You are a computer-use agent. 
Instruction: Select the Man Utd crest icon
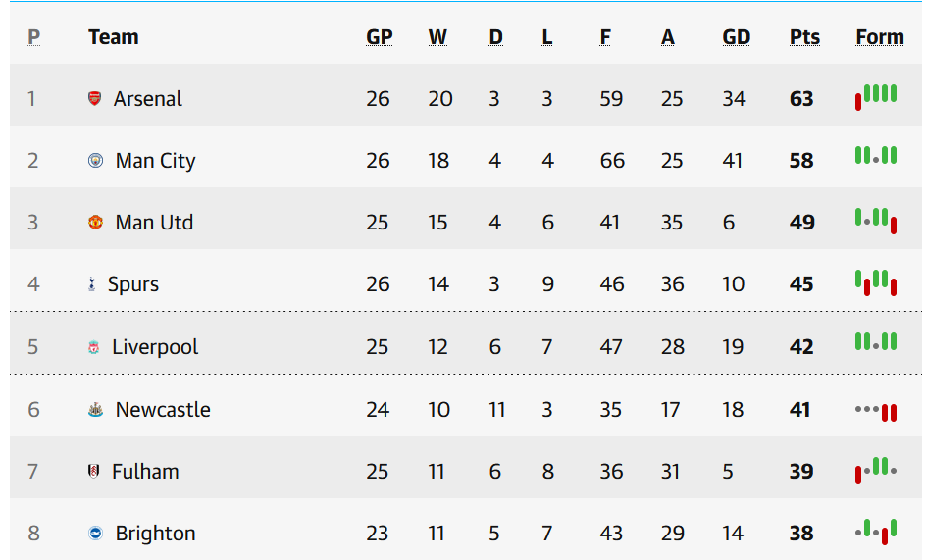coord(95,223)
